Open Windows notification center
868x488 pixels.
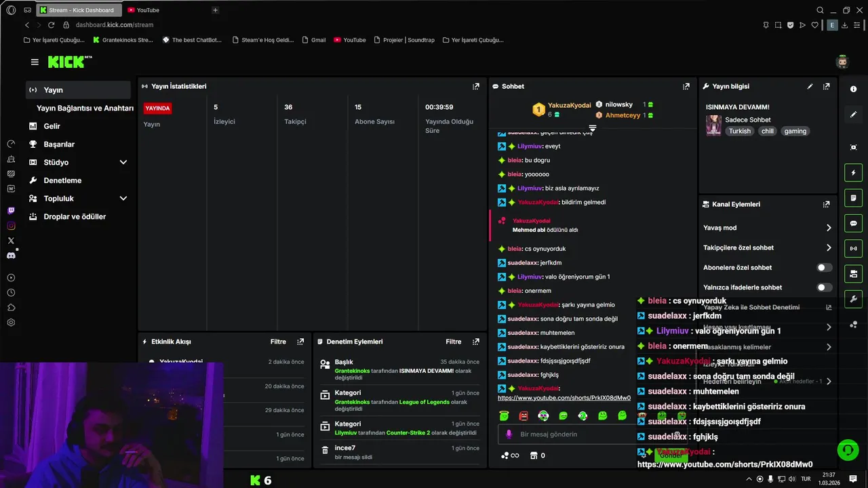coord(853,479)
